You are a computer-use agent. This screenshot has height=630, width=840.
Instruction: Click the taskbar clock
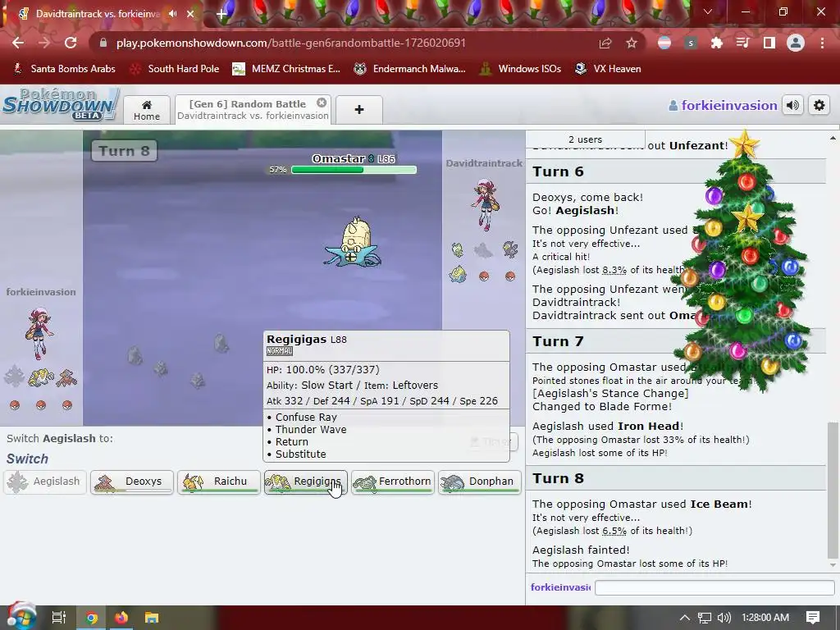pos(765,618)
